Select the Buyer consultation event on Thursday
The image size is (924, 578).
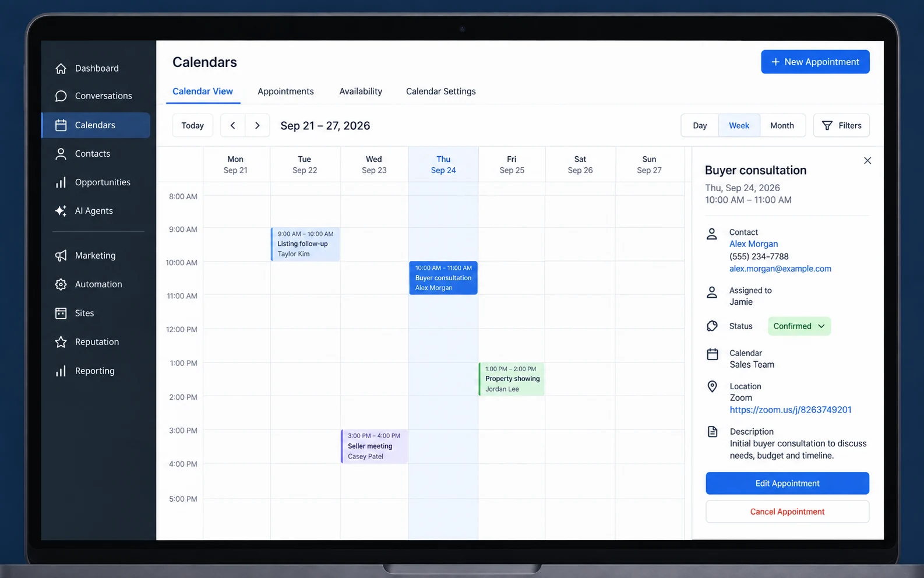click(443, 278)
